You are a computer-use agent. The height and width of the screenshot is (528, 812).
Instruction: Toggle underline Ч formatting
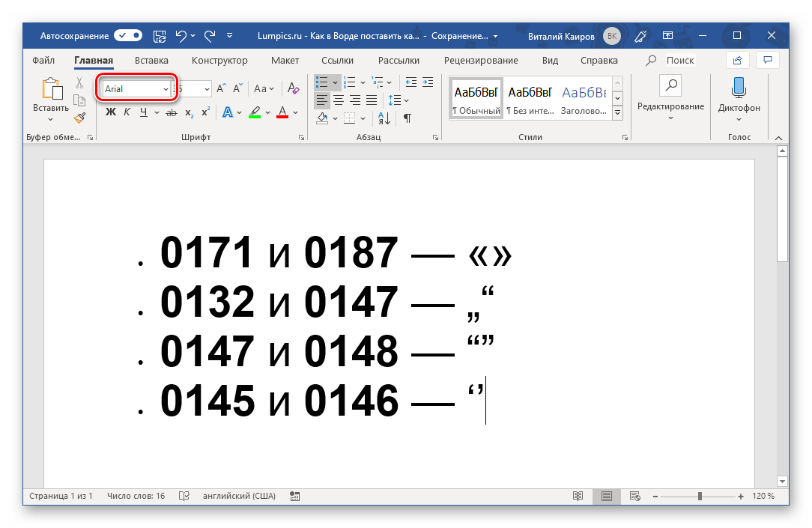[143, 112]
